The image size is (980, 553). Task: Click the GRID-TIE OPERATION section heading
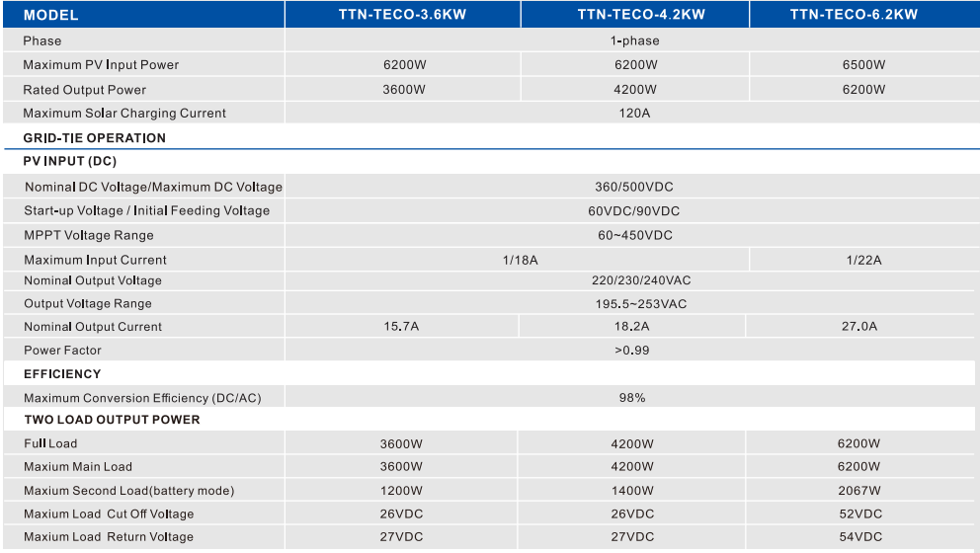pos(94,138)
